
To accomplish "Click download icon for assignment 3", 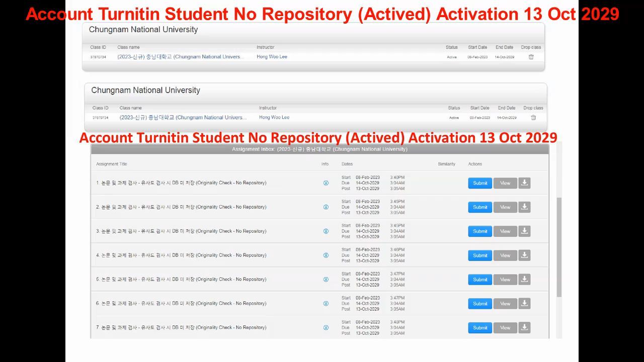I will tap(524, 231).
